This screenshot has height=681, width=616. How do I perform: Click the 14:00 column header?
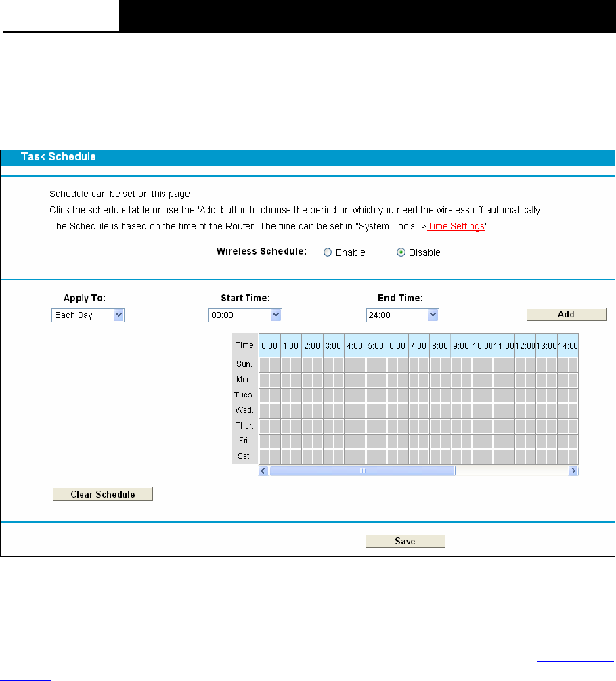(567, 346)
